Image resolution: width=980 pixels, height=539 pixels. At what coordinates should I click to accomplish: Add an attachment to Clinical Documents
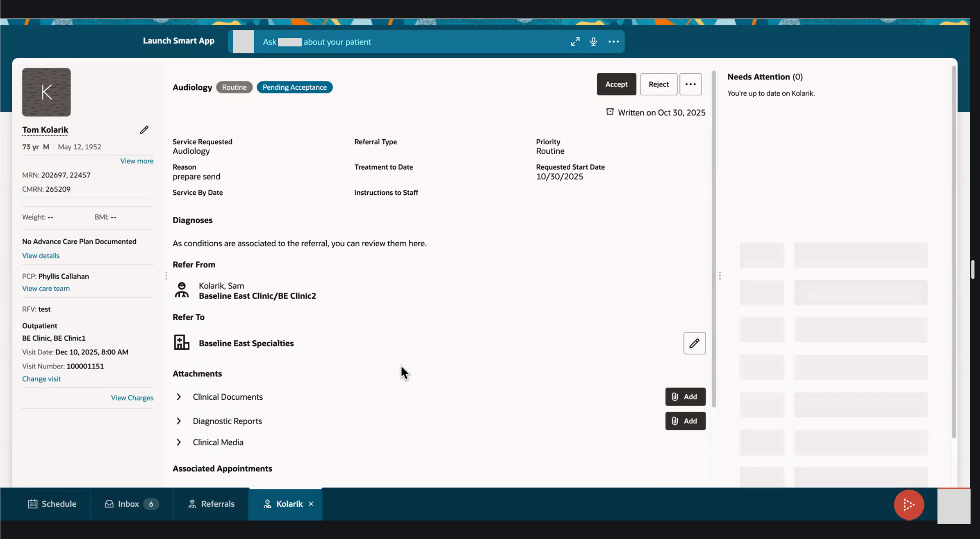click(x=685, y=397)
